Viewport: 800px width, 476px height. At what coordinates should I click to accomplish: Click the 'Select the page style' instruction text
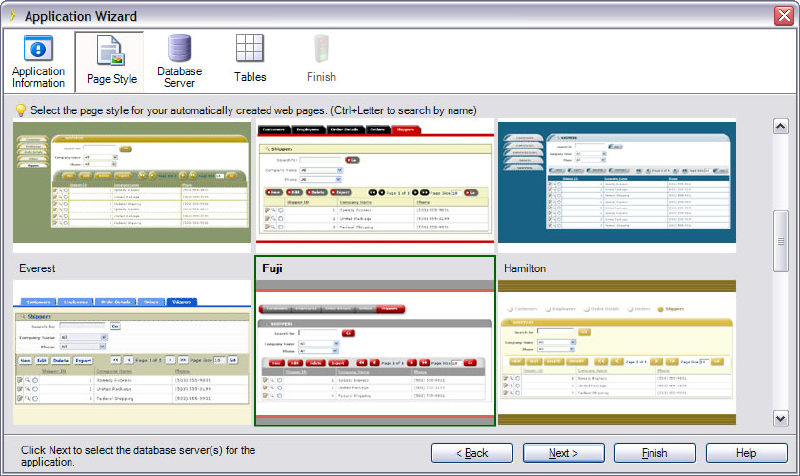click(x=253, y=110)
